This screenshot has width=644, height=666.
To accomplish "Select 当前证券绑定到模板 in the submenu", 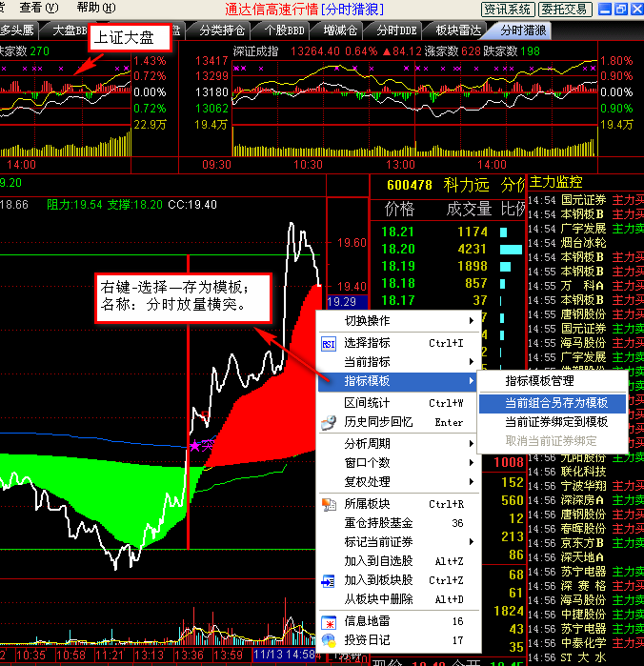I will pos(553,422).
